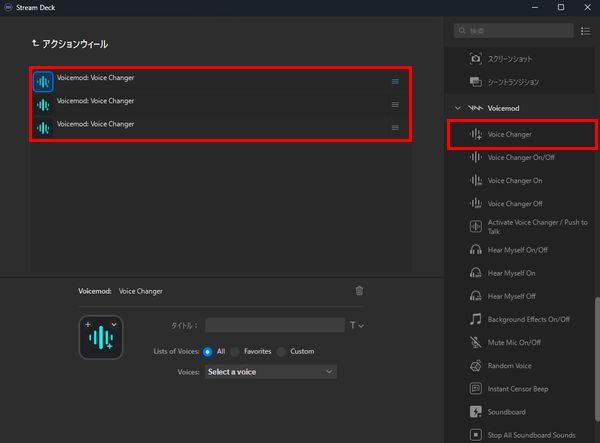This screenshot has width=600, height=443.
Task: Select Random Voice label in actions list
Action: coord(509,365)
